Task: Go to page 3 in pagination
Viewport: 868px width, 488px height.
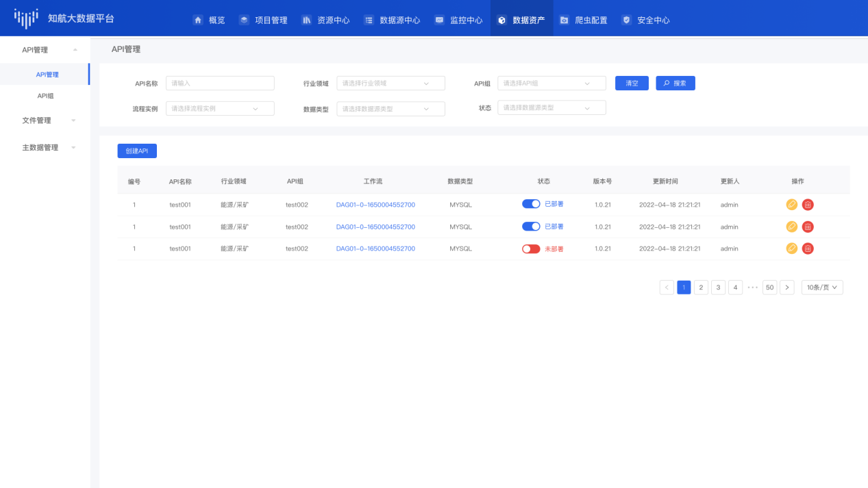Action: coord(718,287)
